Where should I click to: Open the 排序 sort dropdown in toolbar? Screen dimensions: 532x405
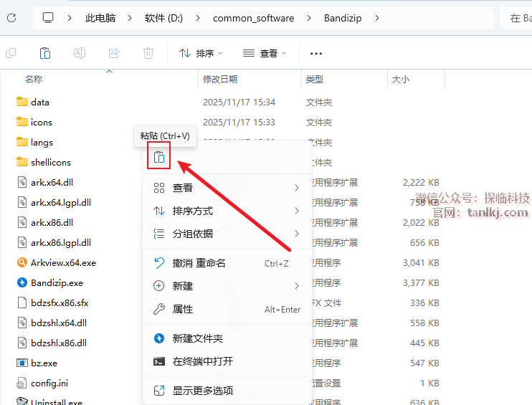[x=201, y=53]
